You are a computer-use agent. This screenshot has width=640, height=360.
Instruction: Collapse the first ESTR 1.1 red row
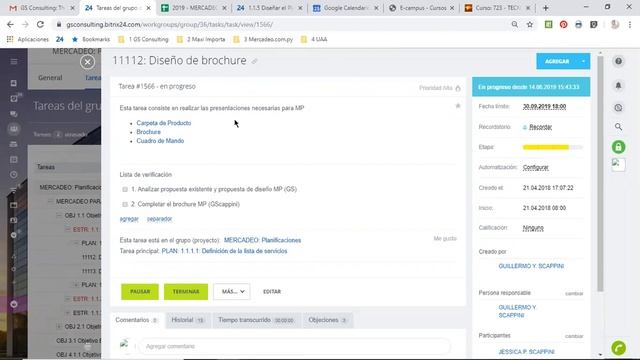pyautogui.click(x=68, y=229)
